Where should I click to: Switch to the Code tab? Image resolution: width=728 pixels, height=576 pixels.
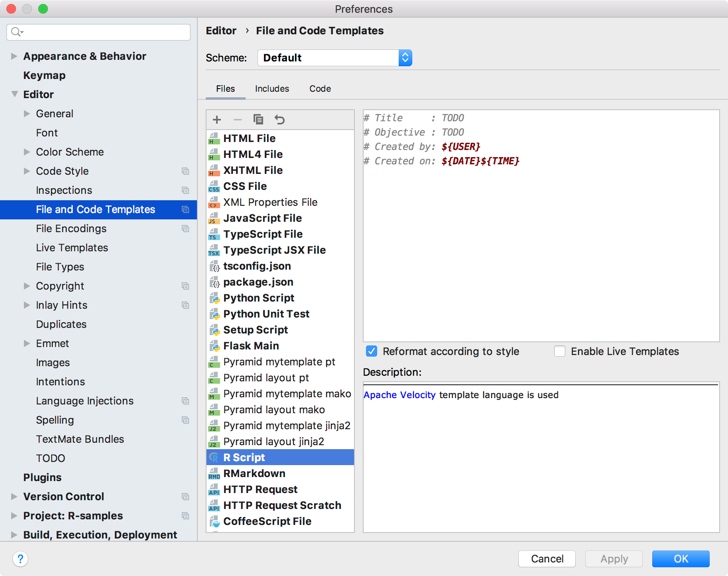[320, 89]
